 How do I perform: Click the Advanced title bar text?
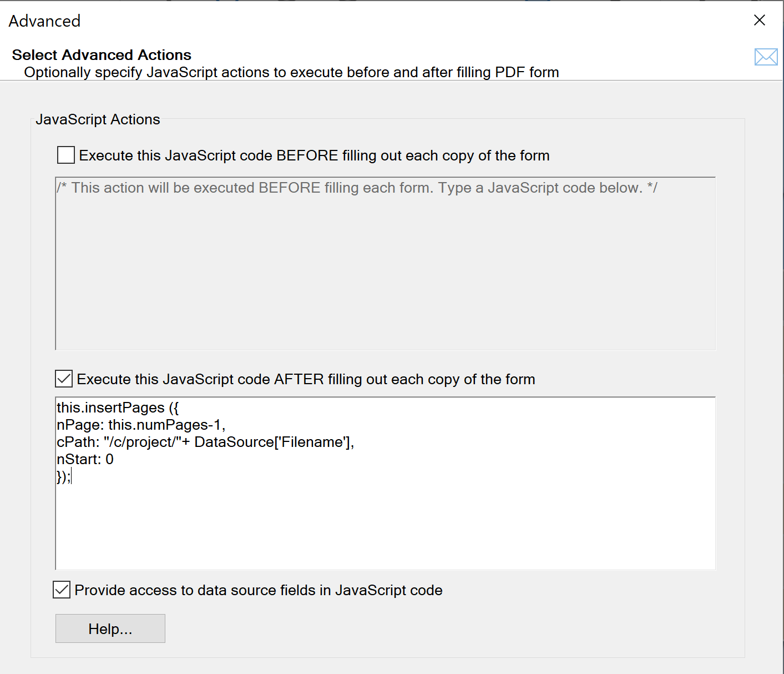(x=44, y=21)
